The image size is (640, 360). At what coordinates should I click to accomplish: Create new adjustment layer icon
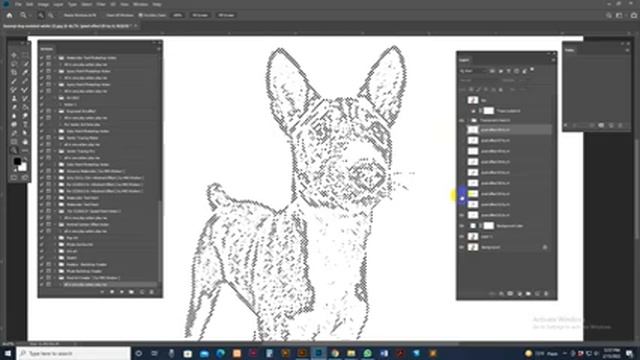click(519, 293)
